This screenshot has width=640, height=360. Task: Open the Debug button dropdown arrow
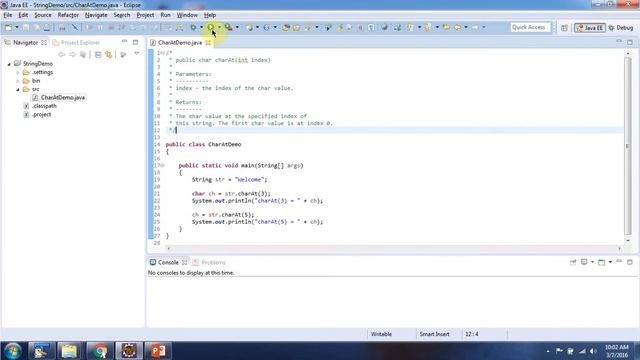click(201, 27)
